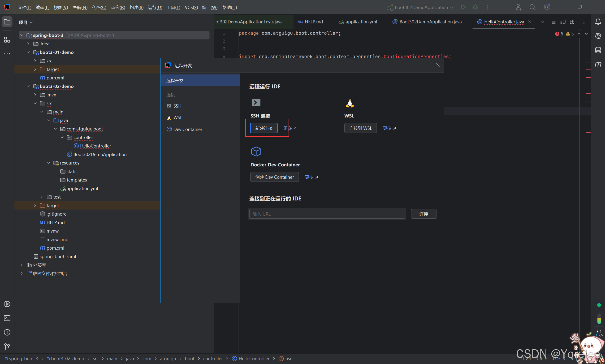Open the Git version control panel

[x=7, y=346]
